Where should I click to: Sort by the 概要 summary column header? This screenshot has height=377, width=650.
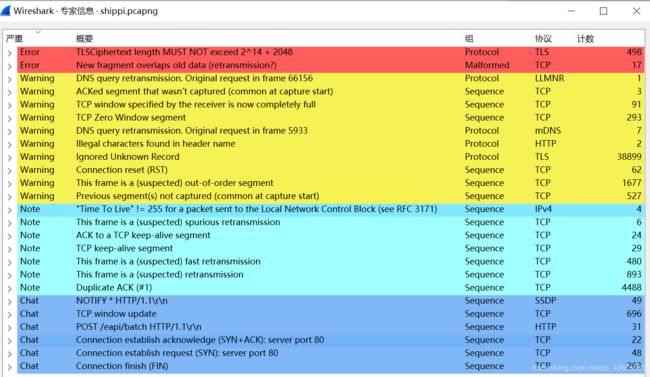pos(85,39)
